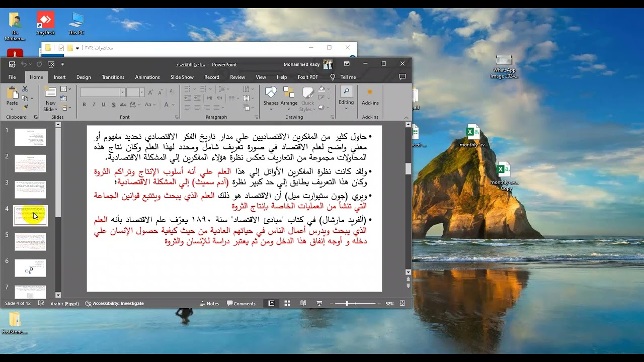Image resolution: width=644 pixels, height=362 pixels.
Task: Switch to the Design tab
Action: tap(84, 77)
